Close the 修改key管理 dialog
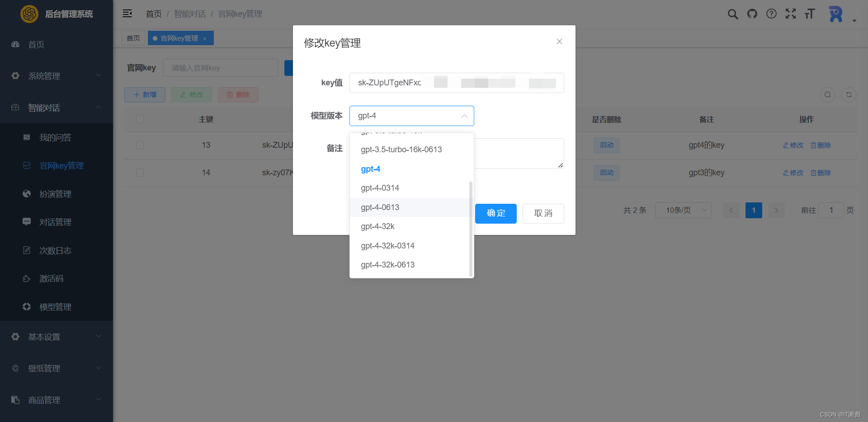868x422 pixels. pos(559,42)
